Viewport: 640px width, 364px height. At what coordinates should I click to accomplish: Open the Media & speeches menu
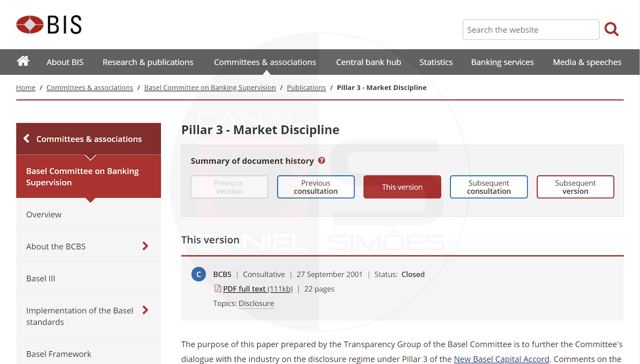tap(587, 62)
